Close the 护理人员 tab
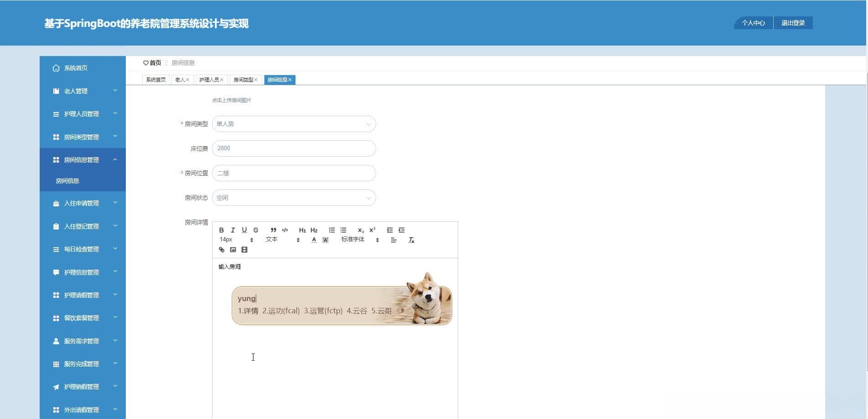868x419 pixels. pos(222,79)
